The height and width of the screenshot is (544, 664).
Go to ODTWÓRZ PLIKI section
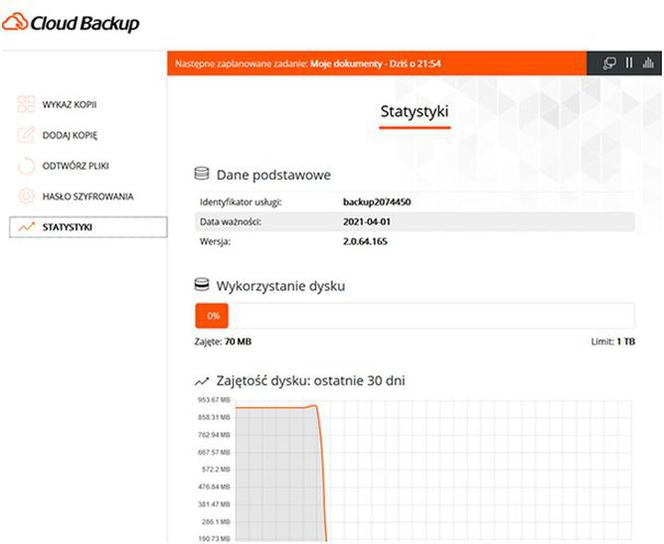coord(75,166)
